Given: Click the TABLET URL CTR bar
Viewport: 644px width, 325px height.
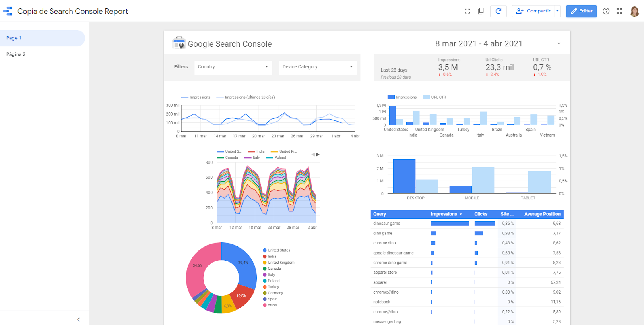Looking at the screenshot, I should coord(539,182).
